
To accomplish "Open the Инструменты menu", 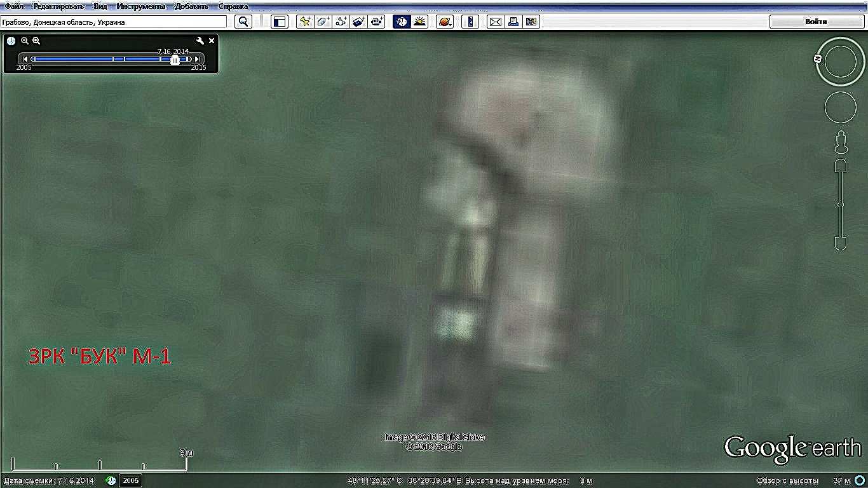I will [x=141, y=6].
